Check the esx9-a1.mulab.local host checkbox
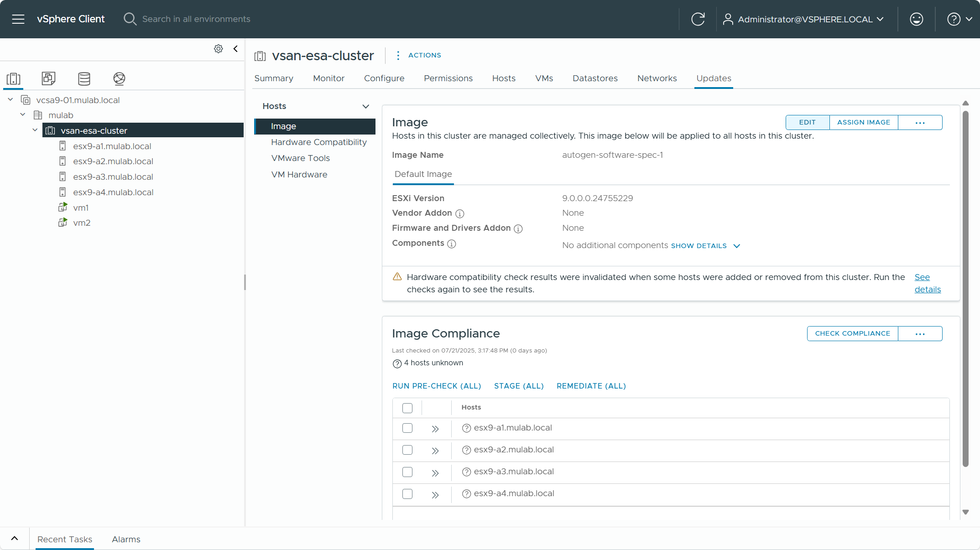The image size is (980, 550). click(407, 428)
